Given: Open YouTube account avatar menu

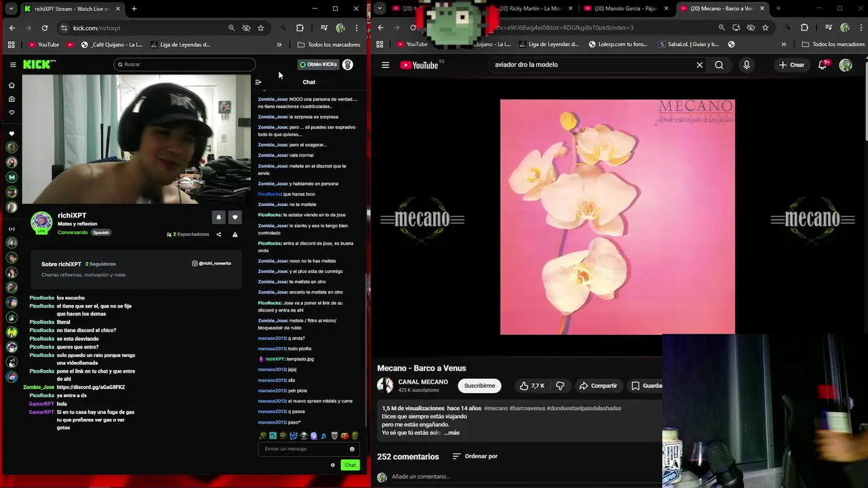Looking at the screenshot, I should coord(846,65).
